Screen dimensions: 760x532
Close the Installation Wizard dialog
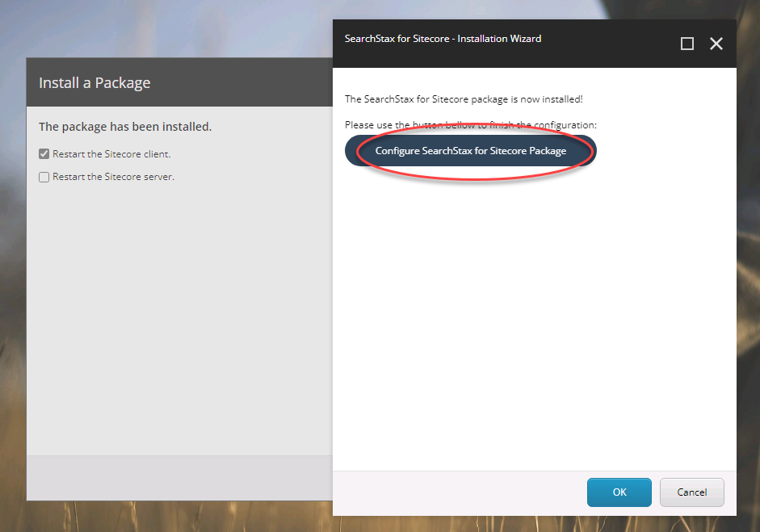pyautogui.click(x=716, y=44)
